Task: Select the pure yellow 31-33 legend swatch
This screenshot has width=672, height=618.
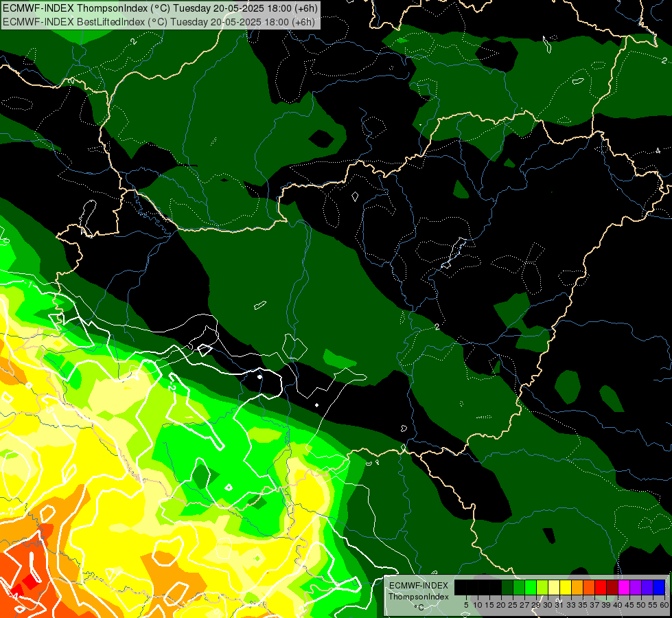Action: click(566, 587)
